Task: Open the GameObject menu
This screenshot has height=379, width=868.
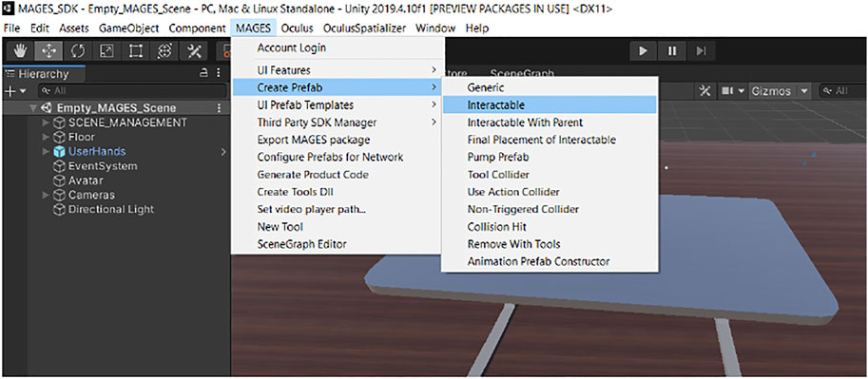Action: pyautogui.click(x=129, y=28)
